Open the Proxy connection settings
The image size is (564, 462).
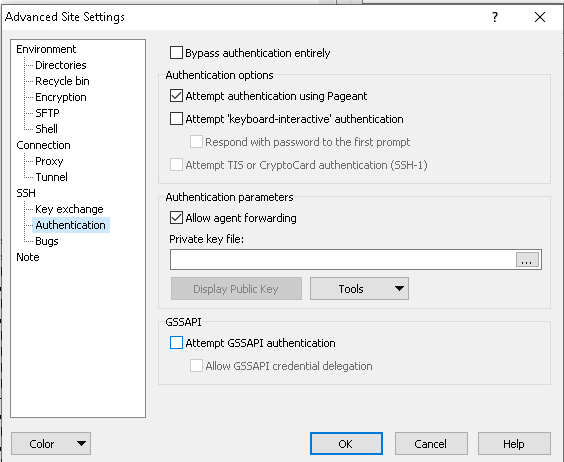click(49, 161)
